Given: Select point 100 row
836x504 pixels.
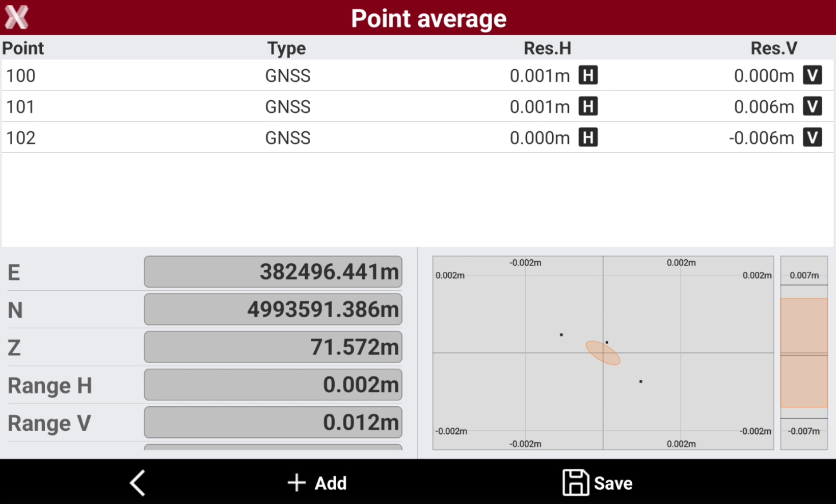Looking at the screenshot, I should tap(418, 76).
